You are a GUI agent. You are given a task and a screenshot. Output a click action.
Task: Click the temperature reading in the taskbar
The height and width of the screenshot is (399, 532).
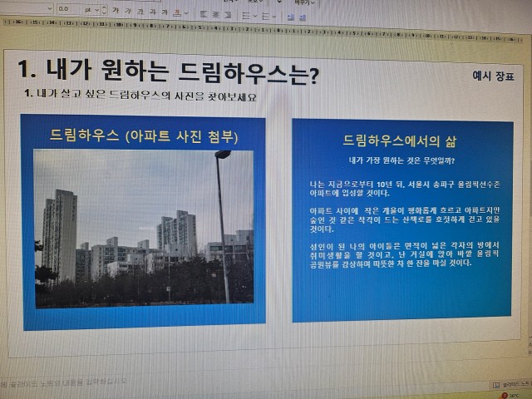515,396
